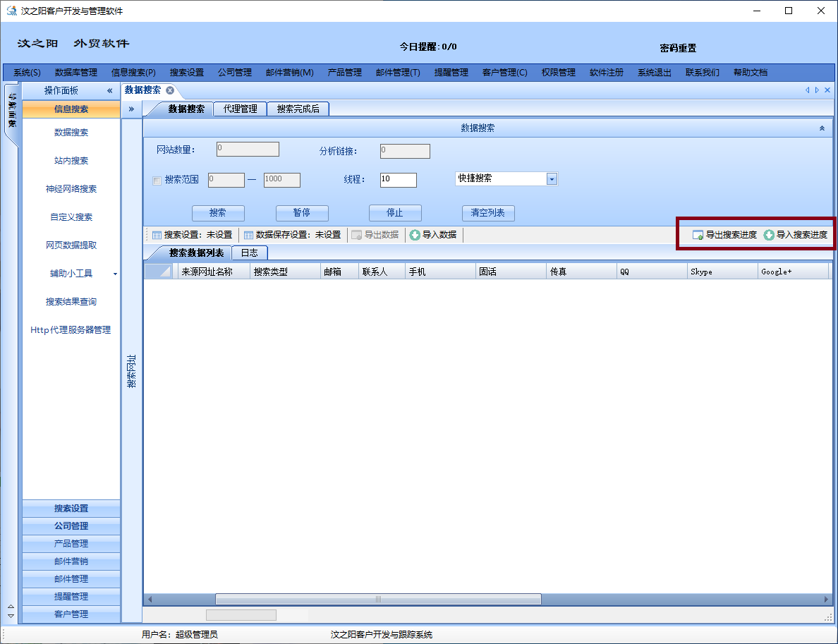Switch to the 代理管理 tab
The image size is (838, 644).
click(240, 109)
